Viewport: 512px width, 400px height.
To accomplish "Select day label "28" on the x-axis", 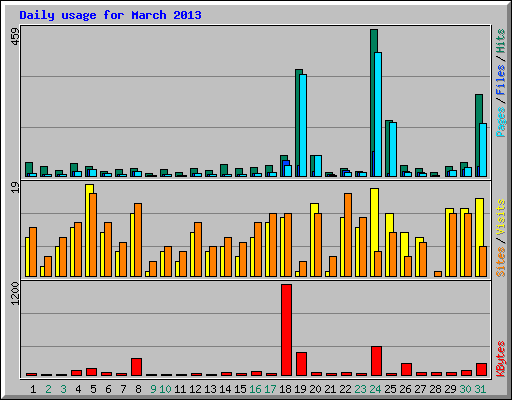I will coord(435,389).
